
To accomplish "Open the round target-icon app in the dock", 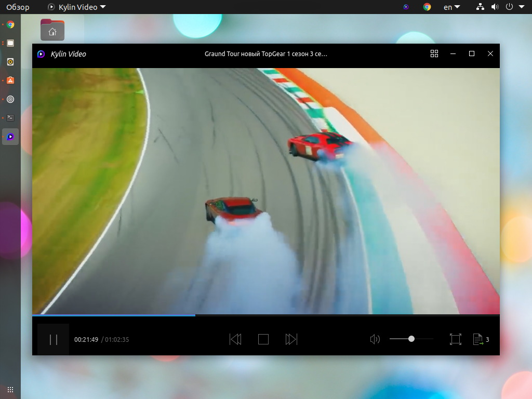I will 10,99.
